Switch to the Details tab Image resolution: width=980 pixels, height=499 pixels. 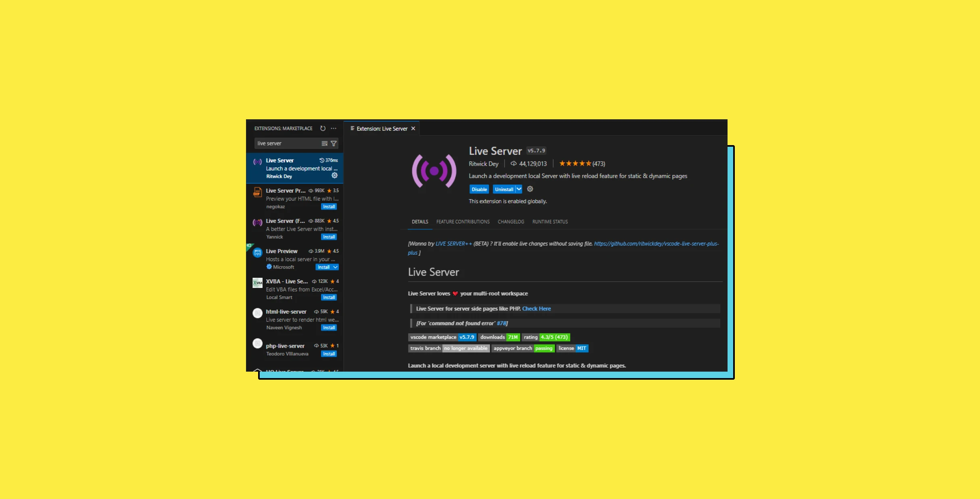coord(420,222)
